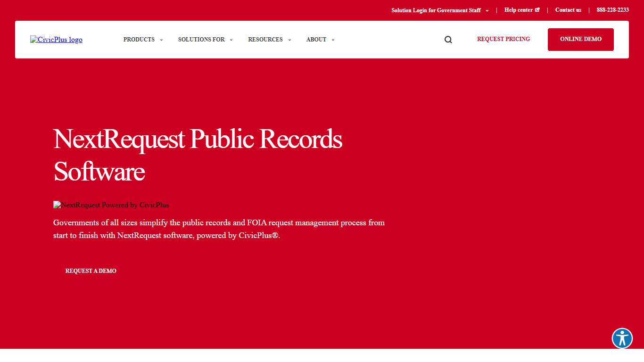The height and width of the screenshot is (362, 644).
Task: Click the external link icon beside Help center
Action: (537, 9)
